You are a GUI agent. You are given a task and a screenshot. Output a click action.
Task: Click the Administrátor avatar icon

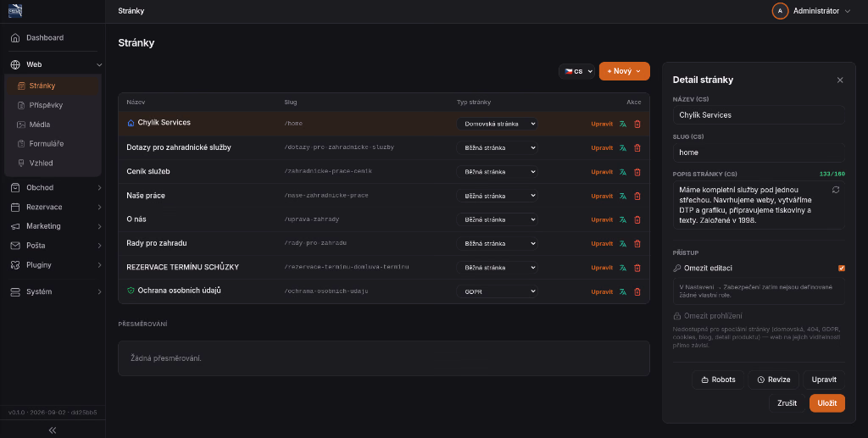(x=780, y=11)
